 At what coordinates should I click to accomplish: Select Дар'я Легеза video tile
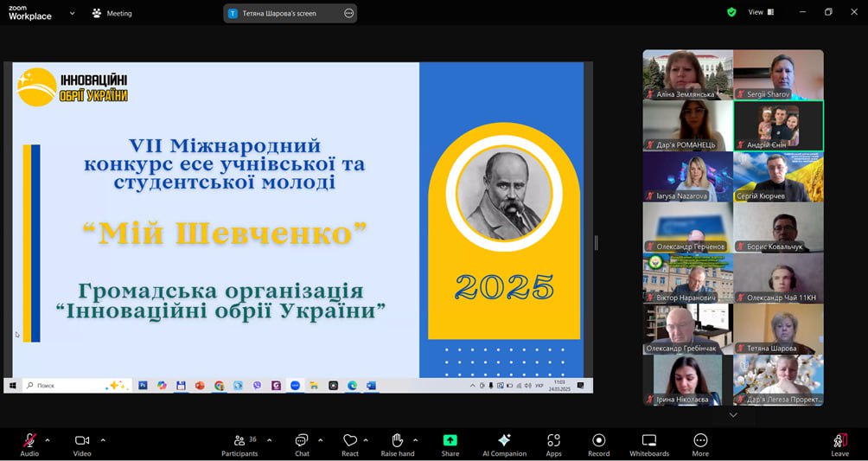click(x=778, y=380)
